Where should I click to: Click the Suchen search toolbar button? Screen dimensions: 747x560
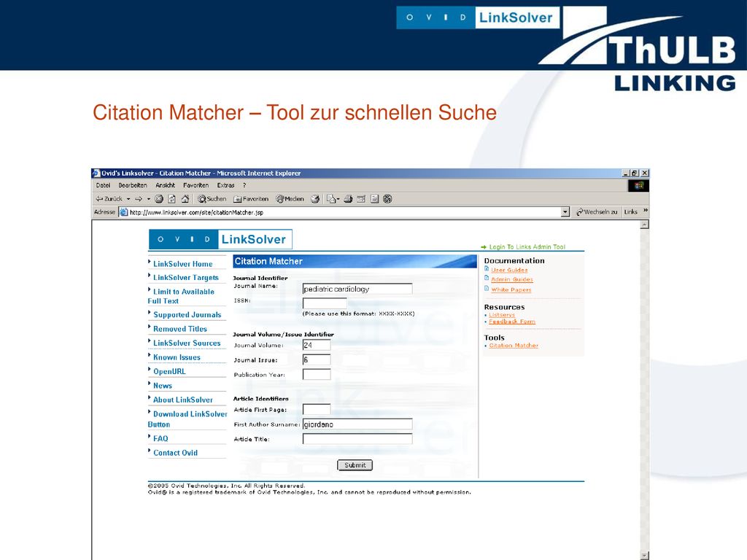point(212,199)
